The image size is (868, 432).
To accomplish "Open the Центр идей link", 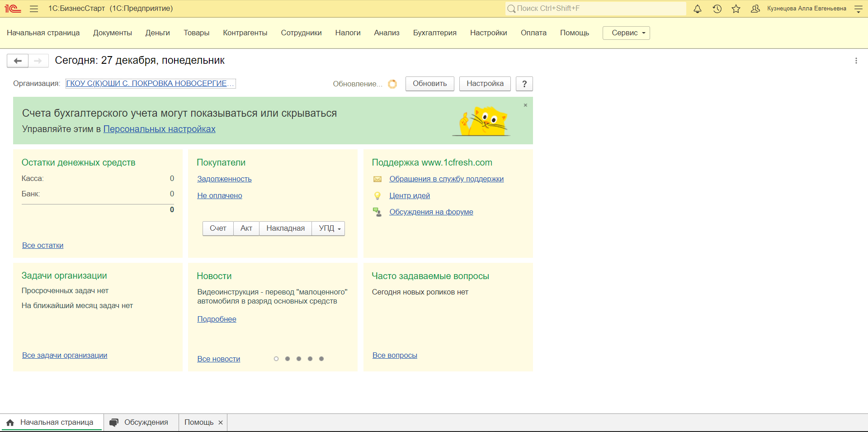I will tap(410, 196).
